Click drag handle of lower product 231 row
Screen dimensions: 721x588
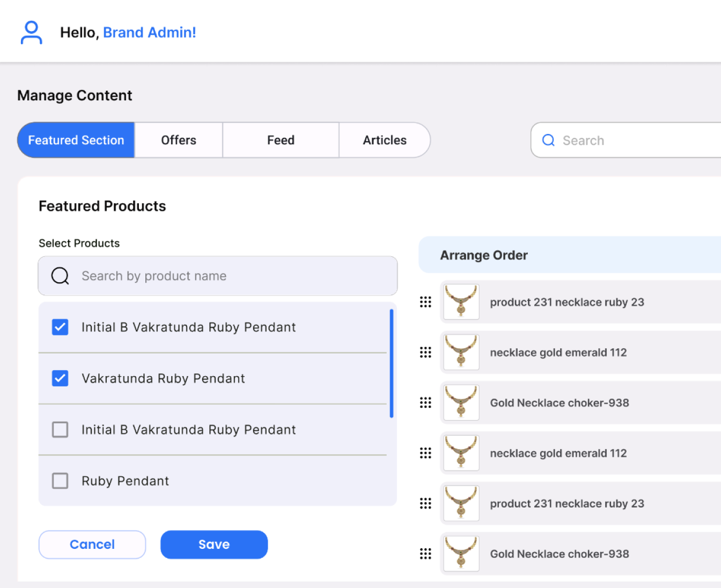click(425, 504)
